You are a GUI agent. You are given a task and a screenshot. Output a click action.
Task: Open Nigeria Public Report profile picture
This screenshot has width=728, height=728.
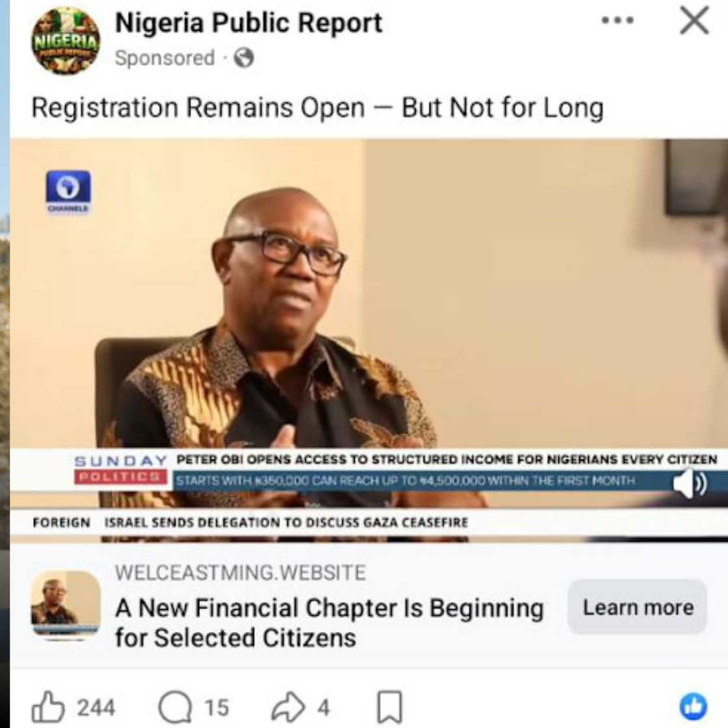tap(66, 41)
